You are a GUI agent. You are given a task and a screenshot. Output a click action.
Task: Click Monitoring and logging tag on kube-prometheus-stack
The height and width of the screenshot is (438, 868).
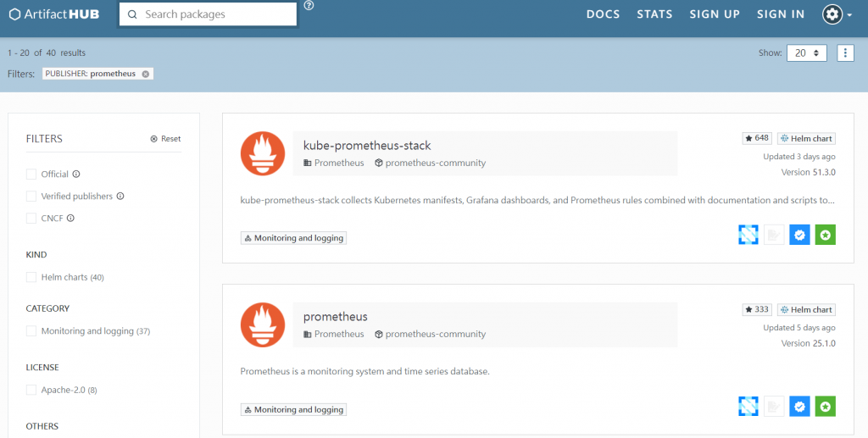click(x=293, y=238)
